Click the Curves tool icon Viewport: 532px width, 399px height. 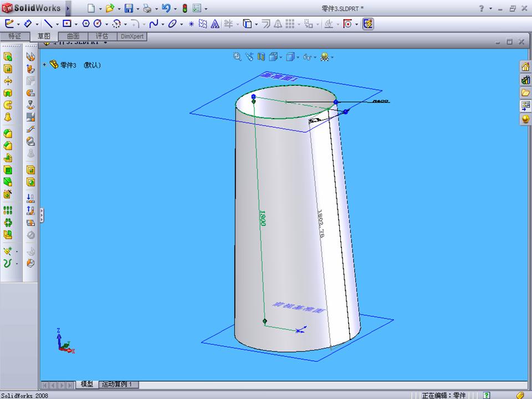(x=8, y=263)
